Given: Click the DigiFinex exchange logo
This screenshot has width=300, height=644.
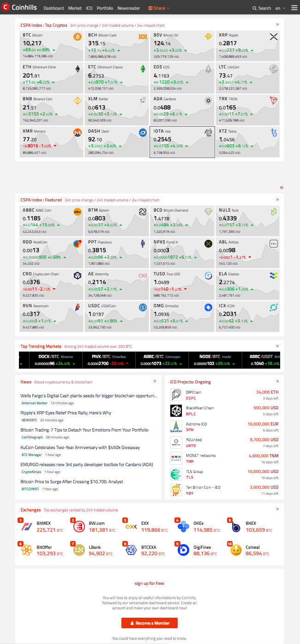Looking at the screenshot, I should click(185, 550).
